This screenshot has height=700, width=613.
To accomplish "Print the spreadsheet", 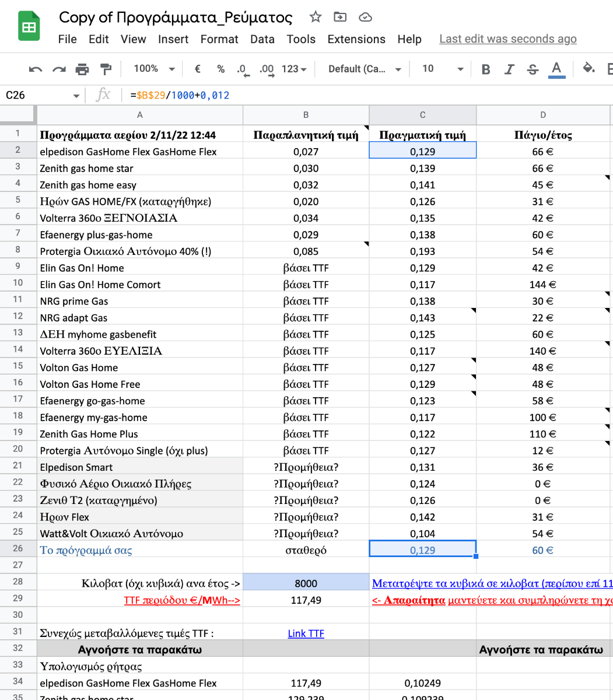I will 82,69.
